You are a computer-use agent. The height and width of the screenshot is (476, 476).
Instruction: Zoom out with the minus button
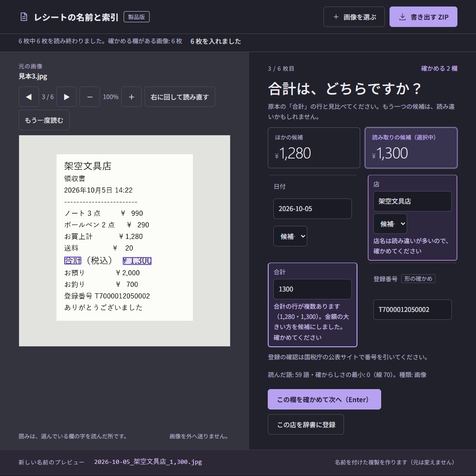(x=90, y=97)
